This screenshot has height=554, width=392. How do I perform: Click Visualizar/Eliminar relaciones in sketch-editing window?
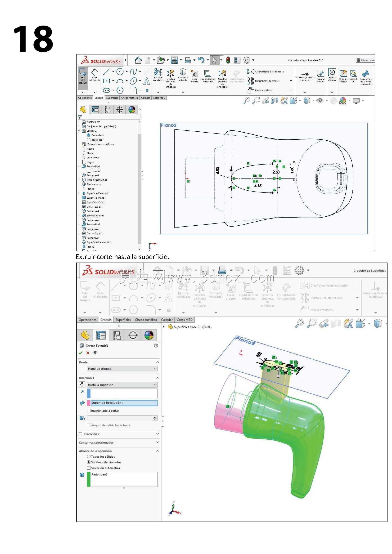pos(305,75)
